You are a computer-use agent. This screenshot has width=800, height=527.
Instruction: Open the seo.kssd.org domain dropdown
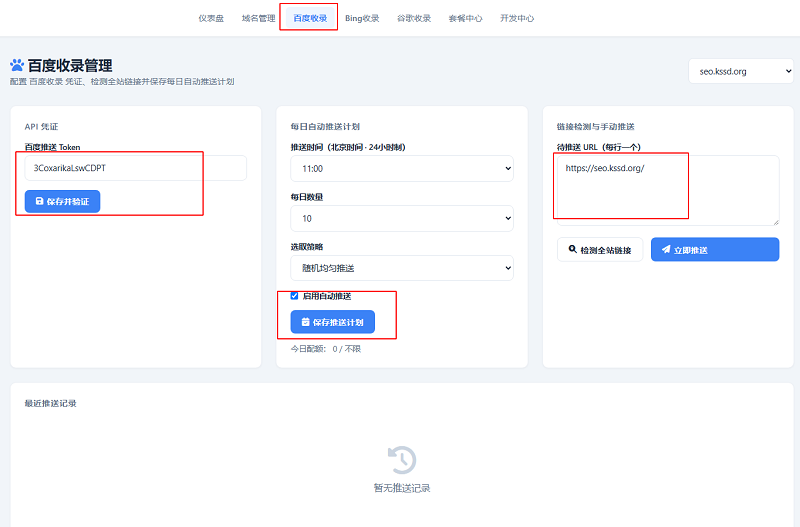point(741,71)
